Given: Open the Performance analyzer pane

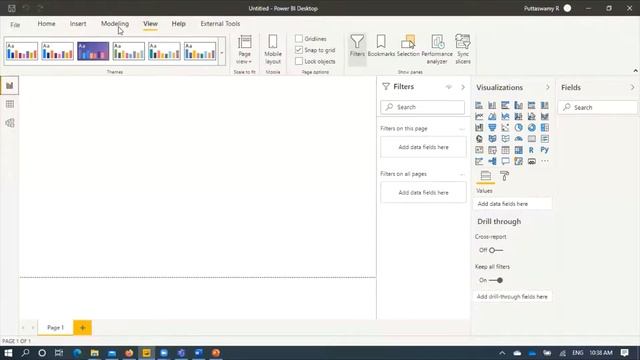Looking at the screenshot, I should [x=437, y=49].
